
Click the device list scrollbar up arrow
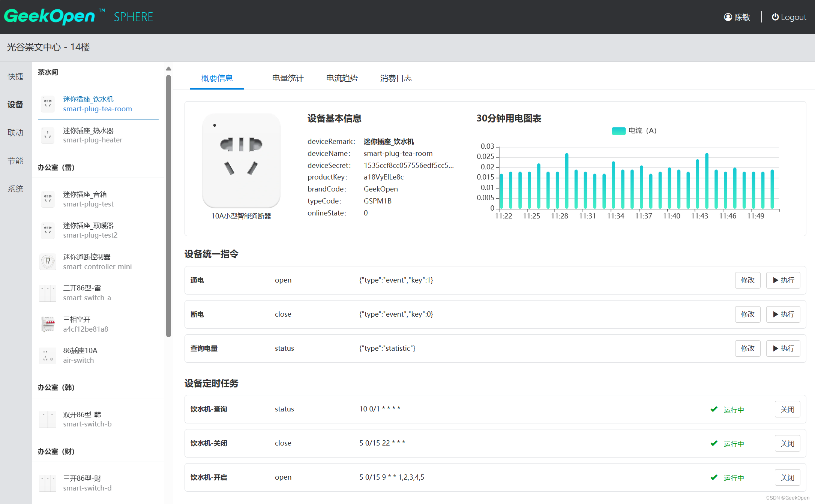tap(168, 69)
